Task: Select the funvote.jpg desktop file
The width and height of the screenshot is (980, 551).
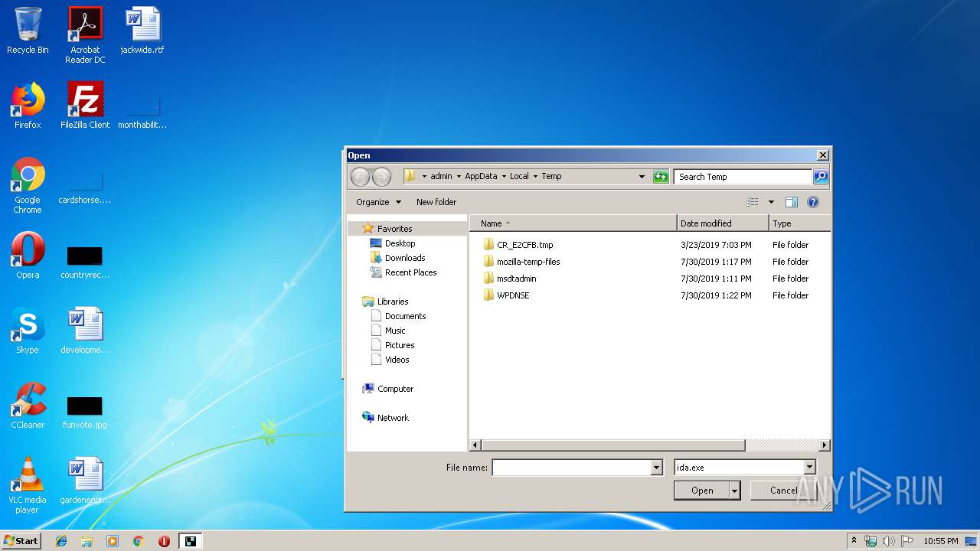Action: pyautogui.click(x=85, y=412)
